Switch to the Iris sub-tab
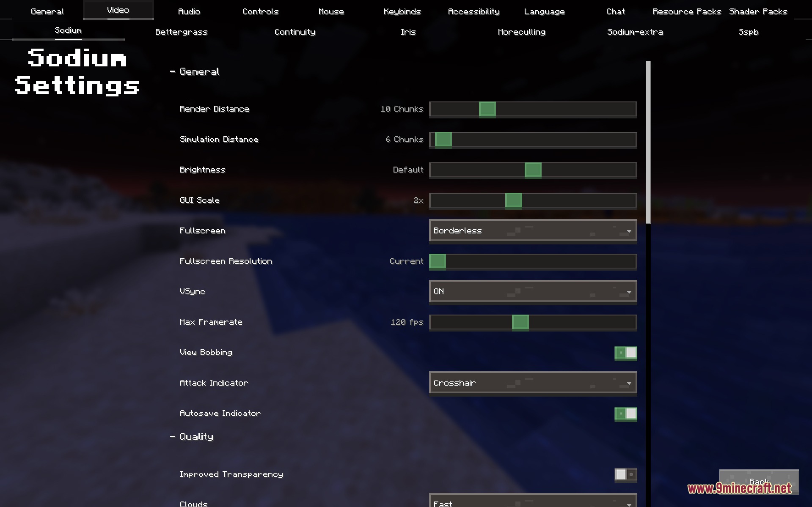The height and width of the screenshot is (507, 812). 408,32
